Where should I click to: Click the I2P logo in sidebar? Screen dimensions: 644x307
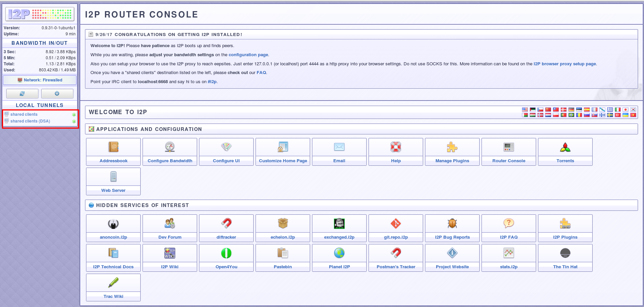point(40,14)
